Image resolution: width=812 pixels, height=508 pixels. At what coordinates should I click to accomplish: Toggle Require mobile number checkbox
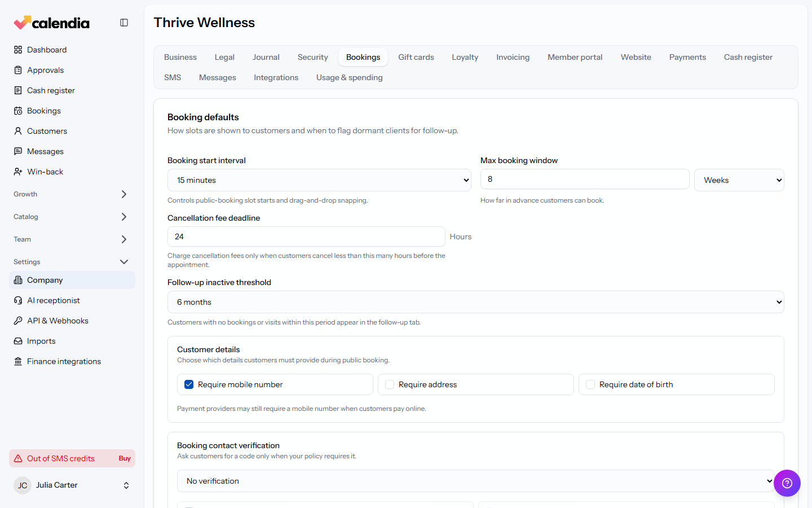pyautogui.click(x=189, y=384)
